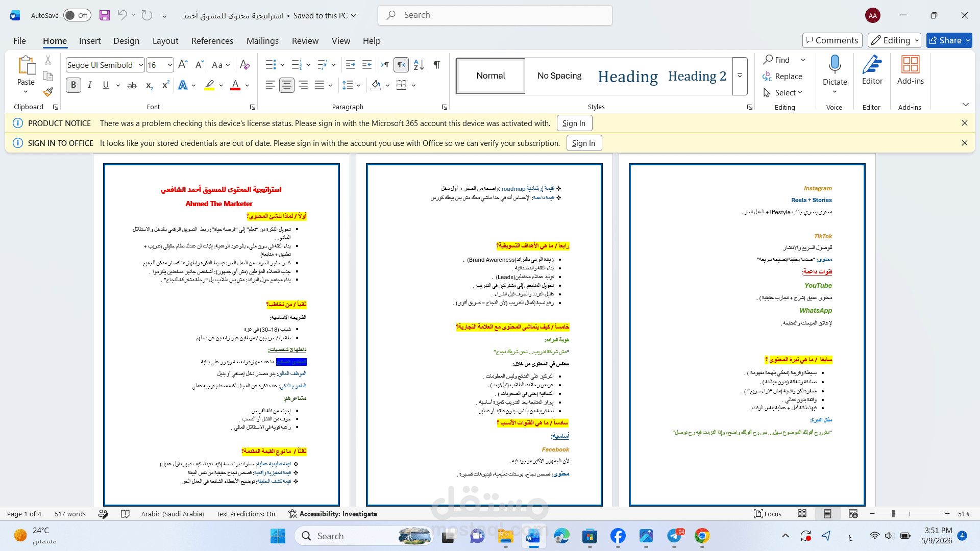This screenshot has height=551, width=980.
Task: Open the Line Spacing dropdown
Action: (352, 85)
